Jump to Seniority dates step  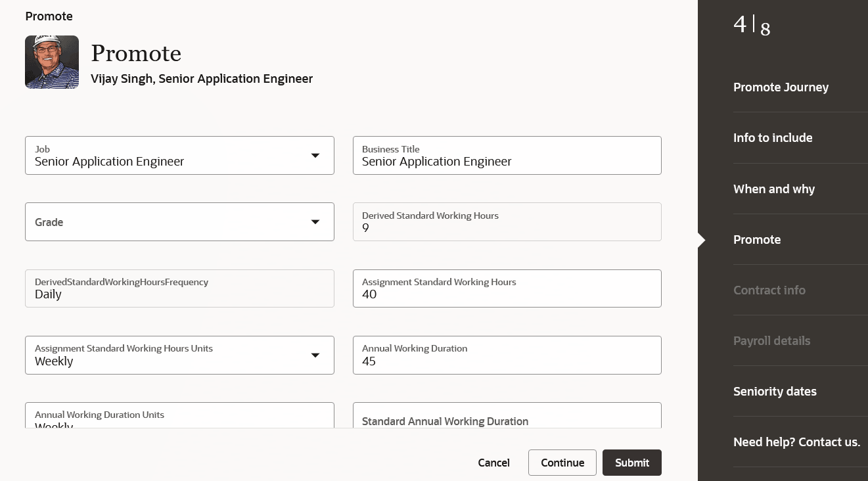tap(775, 392)
